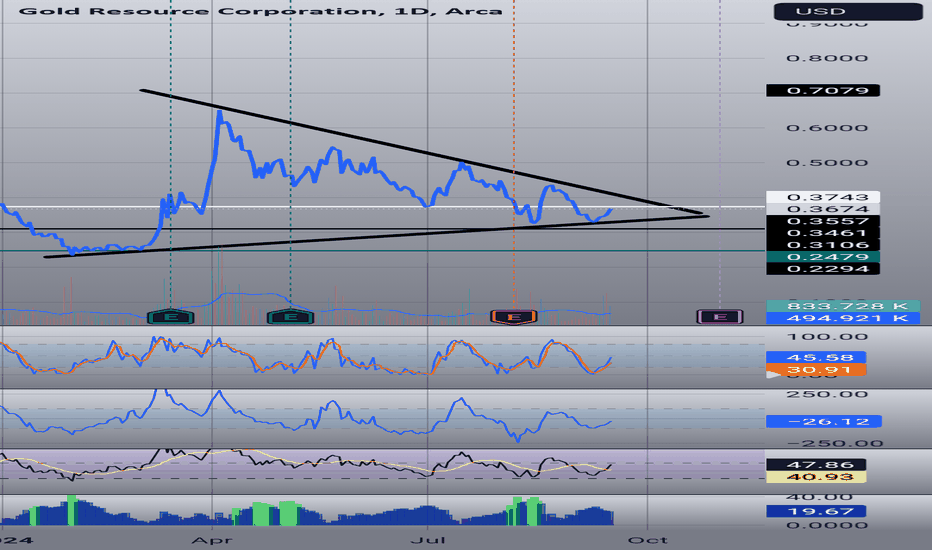Click the 100.00 stochastic scale label
The height and width of the screenshot is (550, 932).
tap(827, 337)
